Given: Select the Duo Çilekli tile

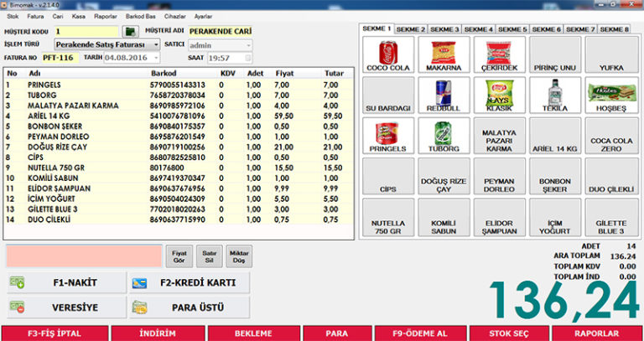Looking at the screenshot, I should [x=611, y=177].
